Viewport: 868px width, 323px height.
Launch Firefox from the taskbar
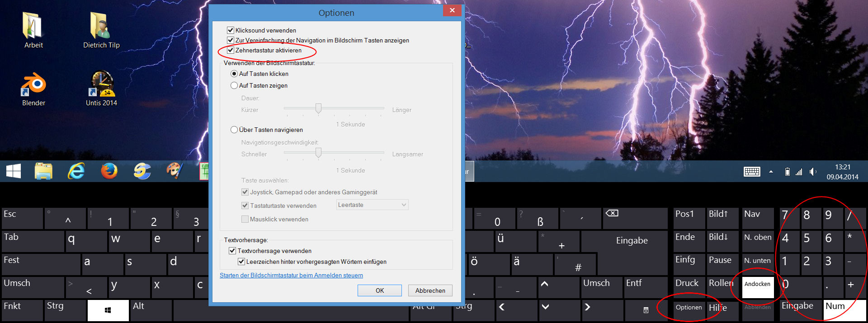109,171
